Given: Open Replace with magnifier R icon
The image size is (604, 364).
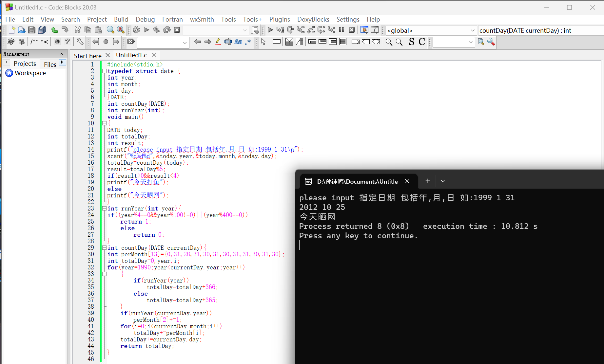Looking at the screenshot, I should [121, 30].
